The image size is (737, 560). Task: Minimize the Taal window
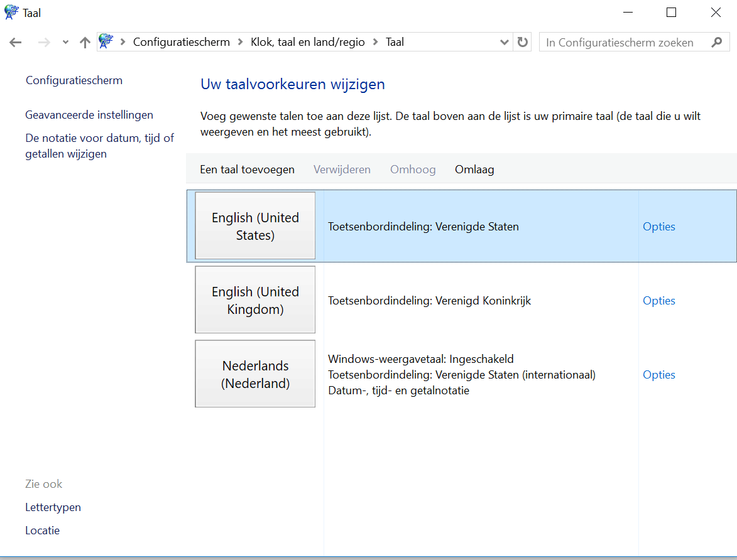click(x=628, y=12)
